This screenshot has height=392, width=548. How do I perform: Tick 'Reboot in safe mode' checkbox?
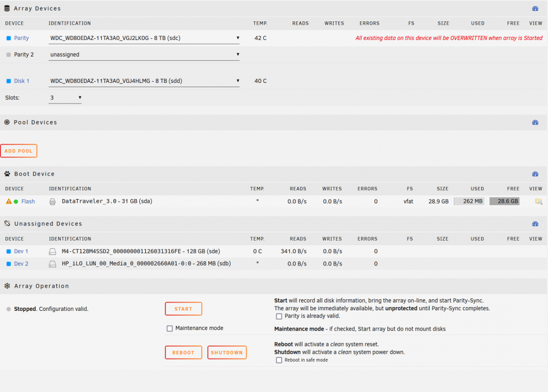click(279, 360)
